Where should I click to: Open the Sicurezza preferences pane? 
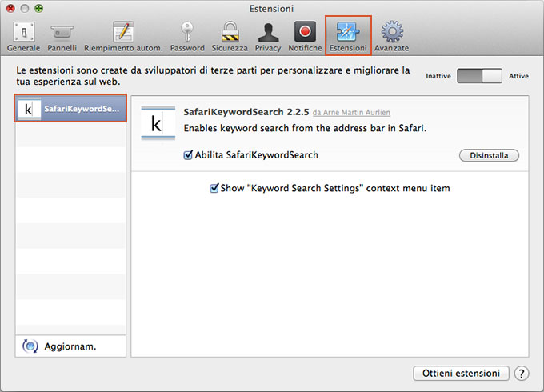[x=230, y=37]
